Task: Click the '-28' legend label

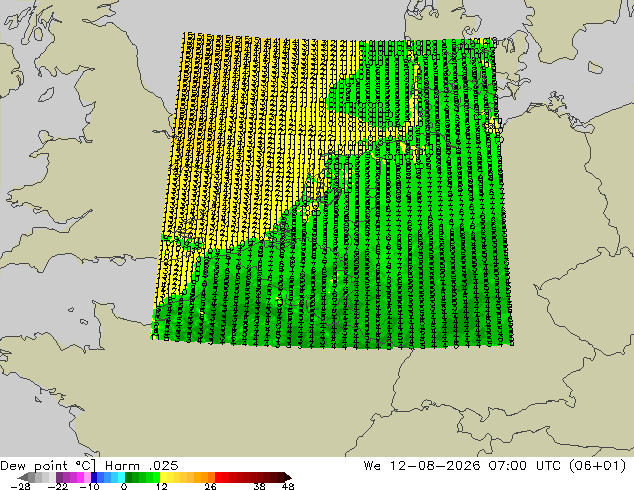Action: coord(20,486)
